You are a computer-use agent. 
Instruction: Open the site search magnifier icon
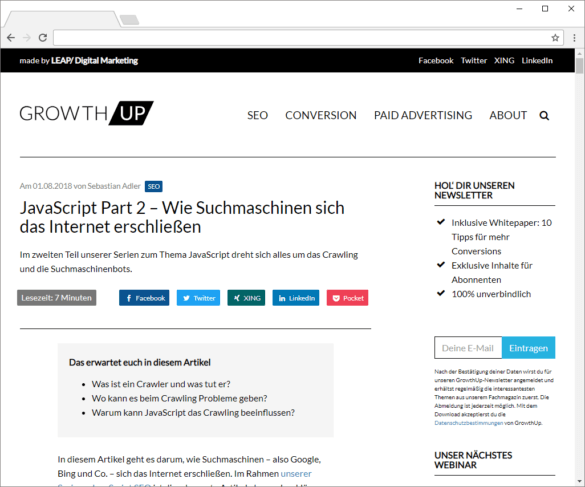click(544, 116)
